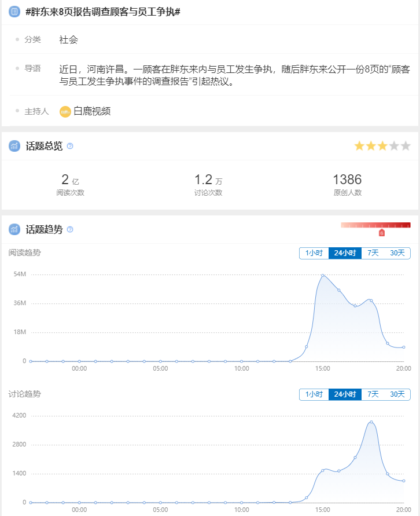Select 24小时 in the 讨论趋势 chart

point(345,394)
